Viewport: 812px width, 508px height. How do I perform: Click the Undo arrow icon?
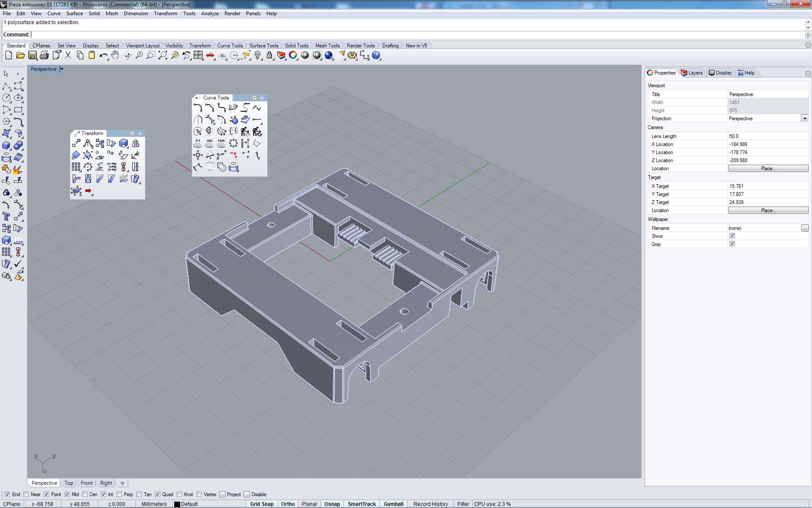(x=103, y=55)
